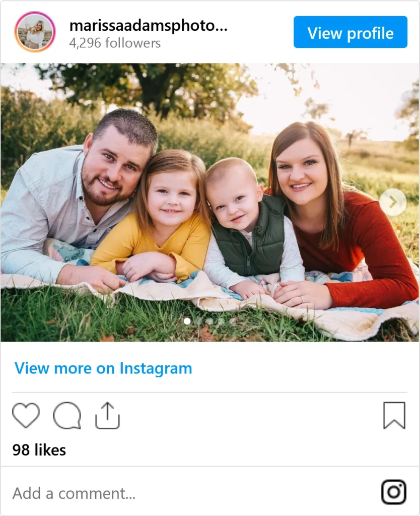
Task: Jump to the second carousel dot
Action: 198,321
